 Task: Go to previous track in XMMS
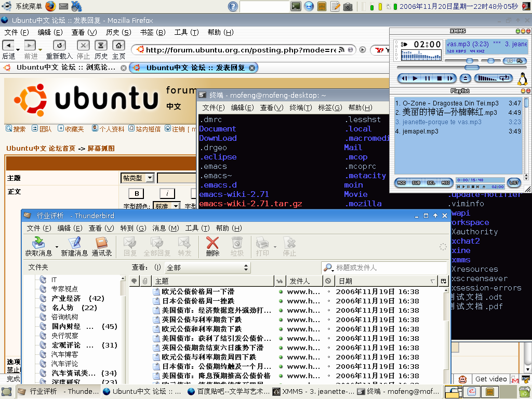point(404,78)
